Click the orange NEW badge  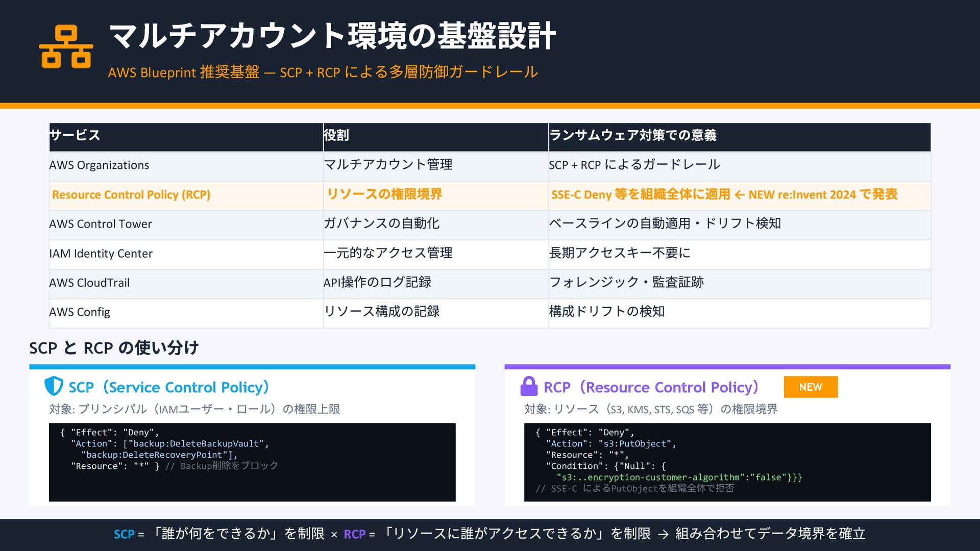tap(810, 387)
